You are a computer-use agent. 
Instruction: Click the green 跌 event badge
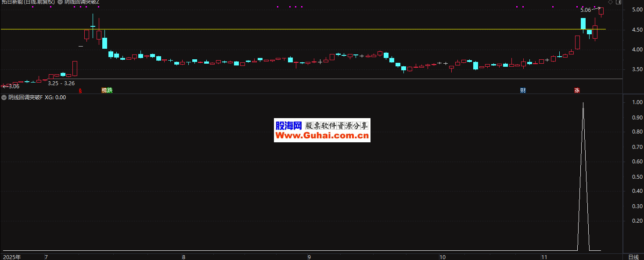click(x=109, y=90)
